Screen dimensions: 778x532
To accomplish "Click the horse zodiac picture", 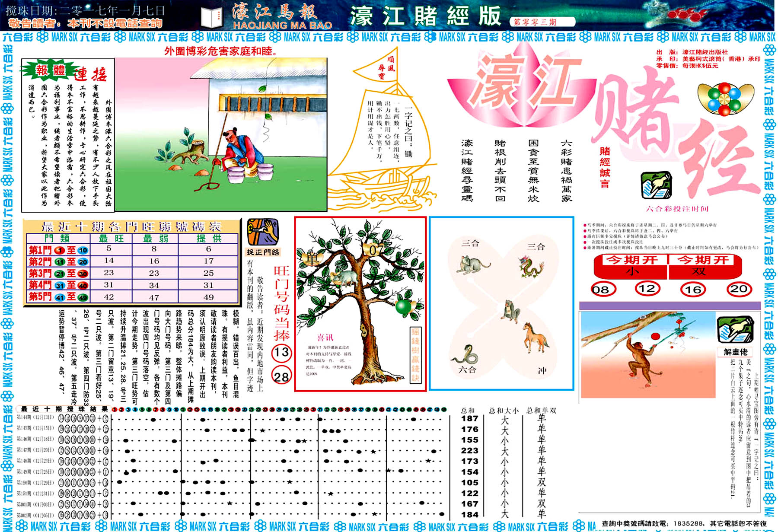I will (x=535, y=338).
